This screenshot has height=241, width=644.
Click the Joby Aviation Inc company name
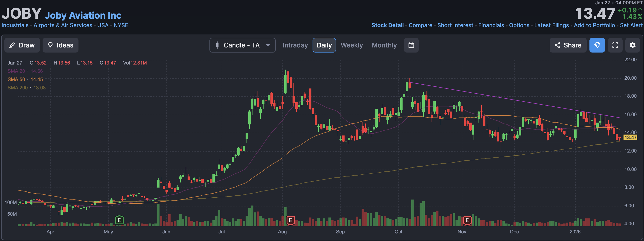[x=83, y=15]
